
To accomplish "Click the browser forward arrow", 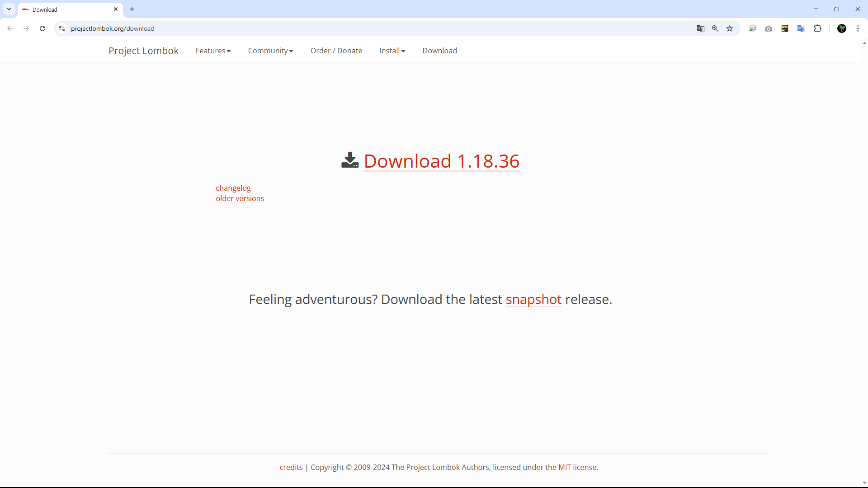I will [x=26, y=28].
